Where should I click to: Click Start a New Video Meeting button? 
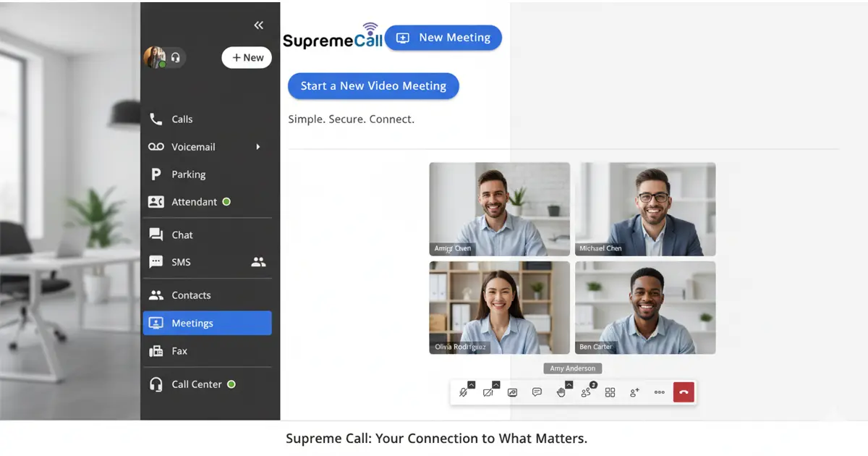[x=373, y=85]
